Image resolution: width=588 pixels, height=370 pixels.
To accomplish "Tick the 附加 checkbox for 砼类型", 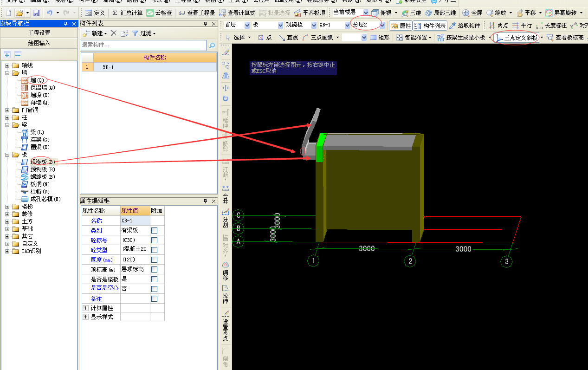I will pyautogui.click(x=155, y=250).
